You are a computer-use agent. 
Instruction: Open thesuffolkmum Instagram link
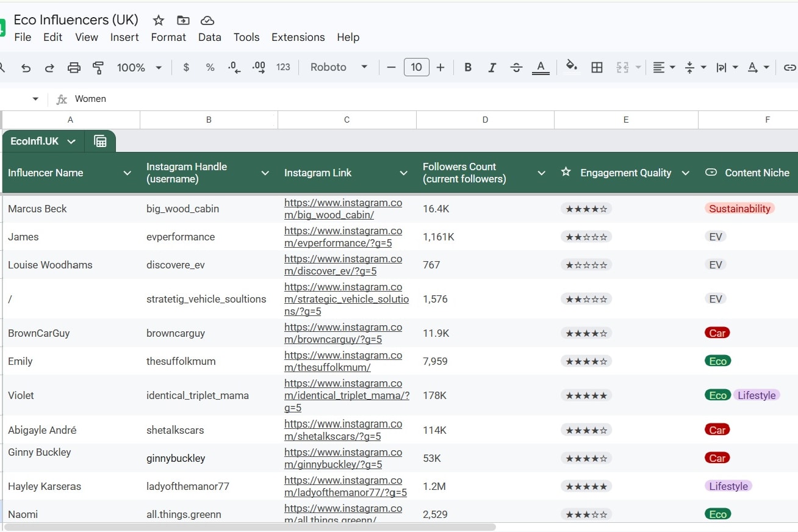[343, 361]
